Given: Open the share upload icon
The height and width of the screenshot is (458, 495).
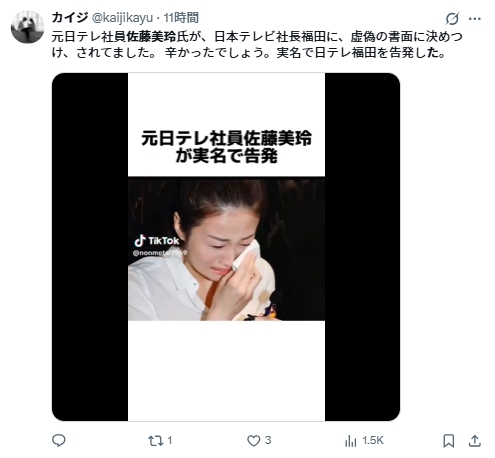Looking at the screenshot, I should tap(475, 441).
